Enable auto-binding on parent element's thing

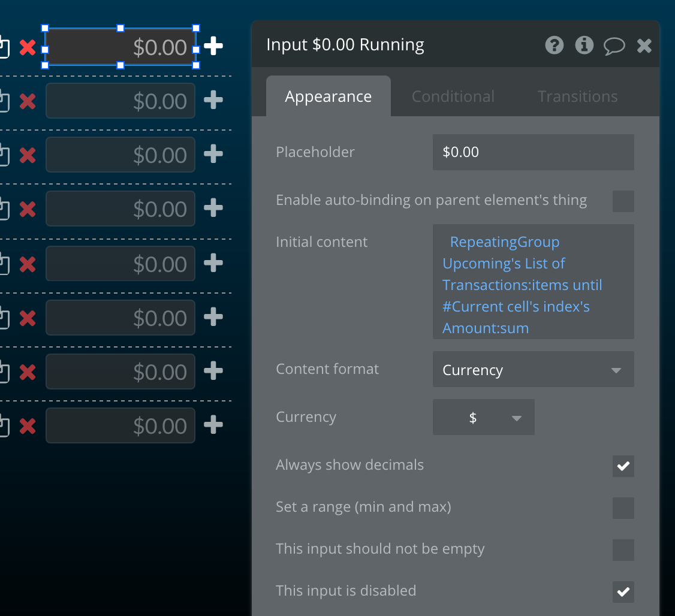click(x=623, y=201)
